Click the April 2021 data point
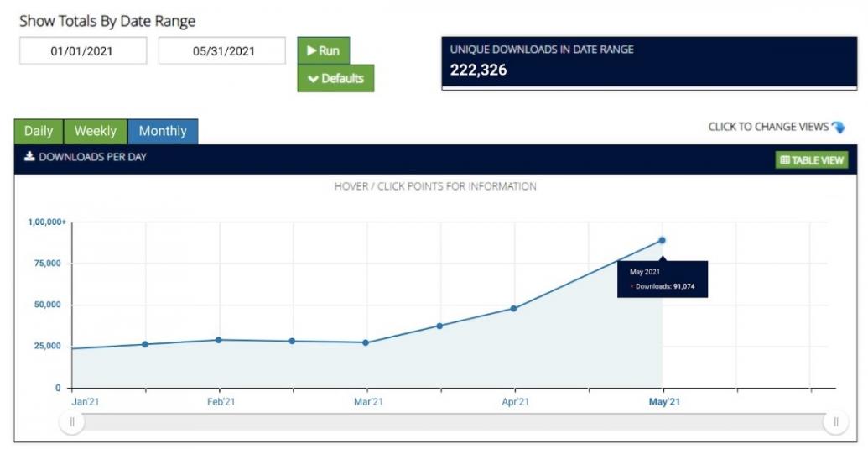The width and height of the screenshot is (868, 449). [x=513, y=309]
